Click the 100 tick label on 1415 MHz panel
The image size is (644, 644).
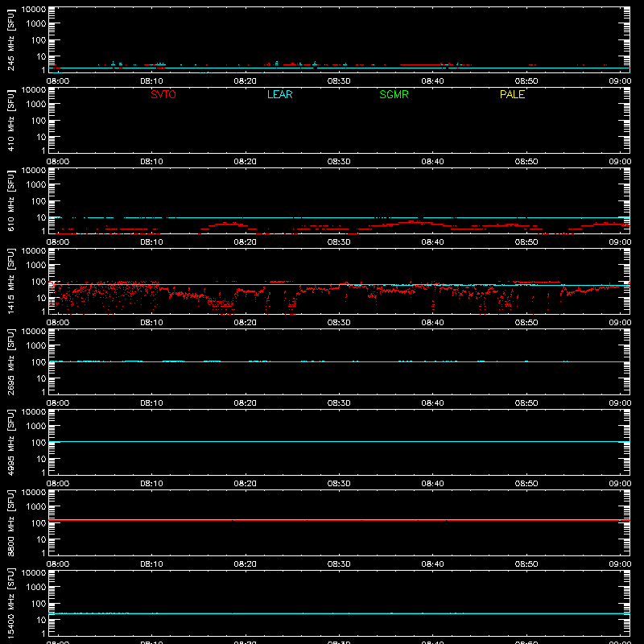click(39, 282)
